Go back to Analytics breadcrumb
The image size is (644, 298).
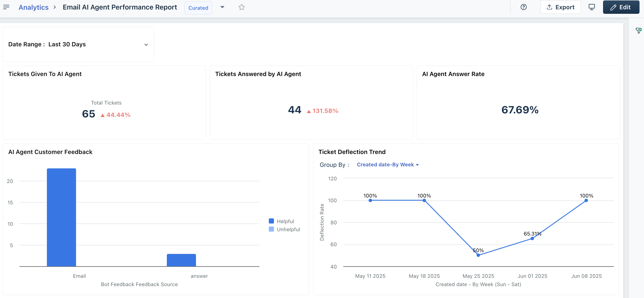click(x=34, y=7)
